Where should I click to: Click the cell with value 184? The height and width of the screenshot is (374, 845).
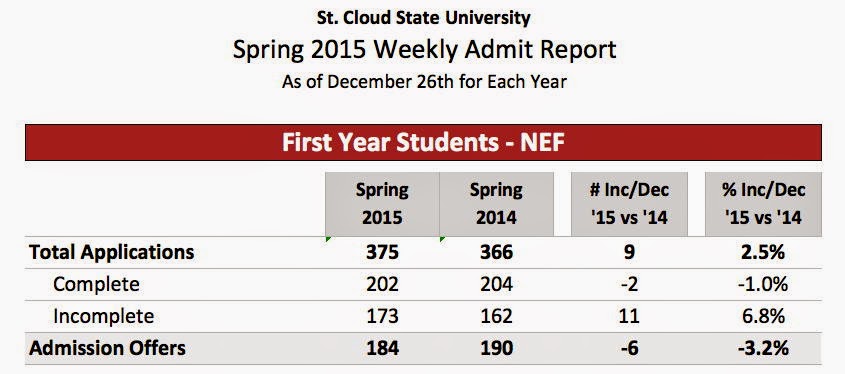click(382, 348)
